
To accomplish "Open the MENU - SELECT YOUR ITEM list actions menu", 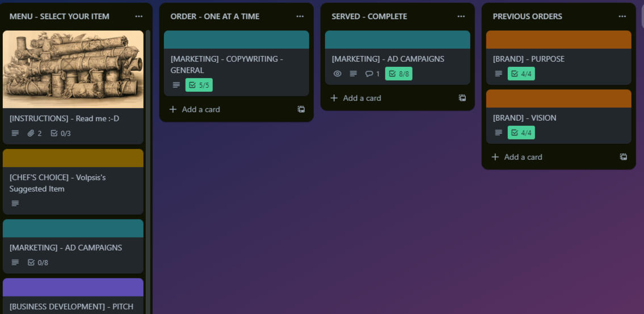I will click(x=139, y=16).
